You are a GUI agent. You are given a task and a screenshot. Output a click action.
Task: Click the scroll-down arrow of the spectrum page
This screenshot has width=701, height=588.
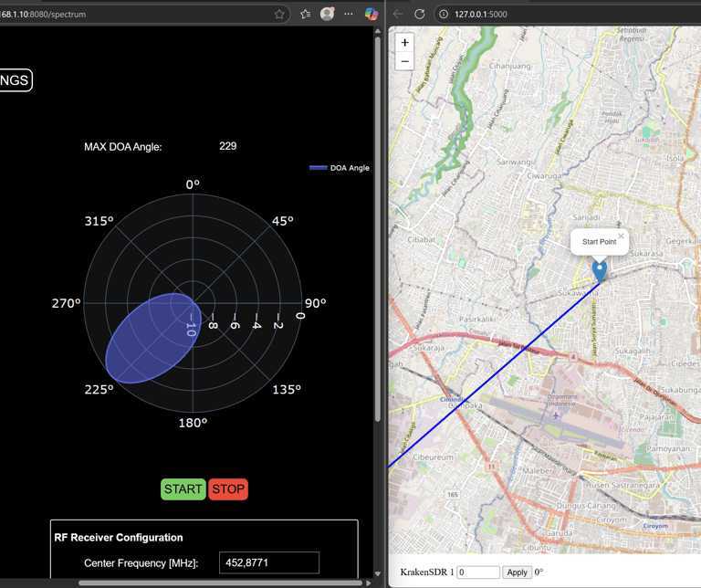tap(378, 573)
